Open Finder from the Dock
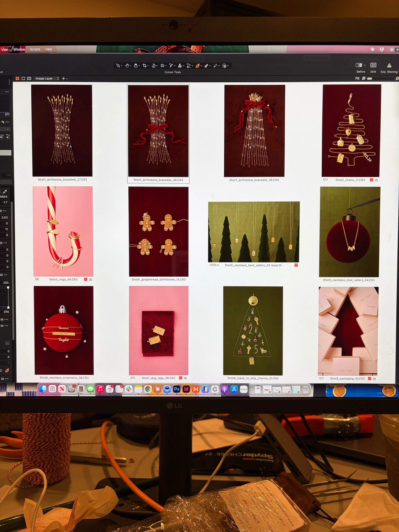The width and height of the screenshot is (399, 532). (x=43, y=389)
